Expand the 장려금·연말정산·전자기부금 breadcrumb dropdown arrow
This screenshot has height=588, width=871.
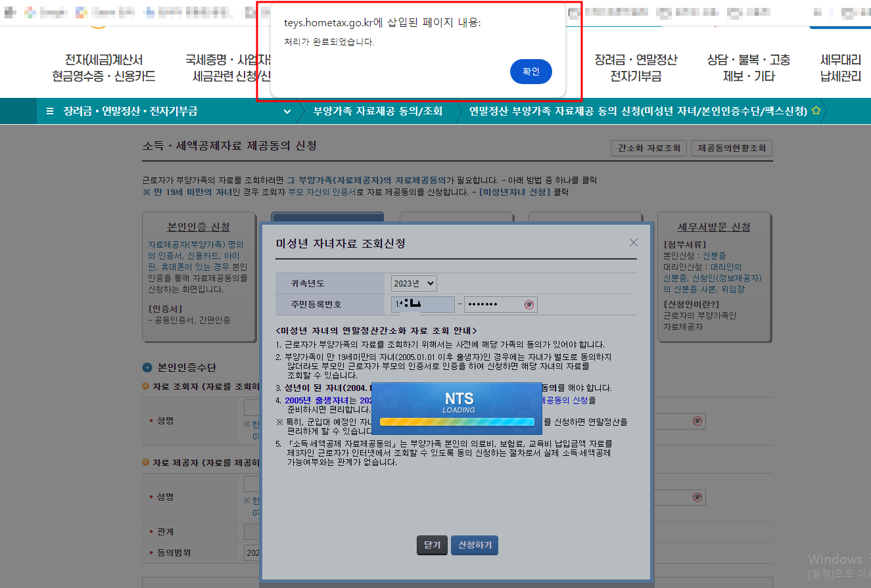click(287, 112)
